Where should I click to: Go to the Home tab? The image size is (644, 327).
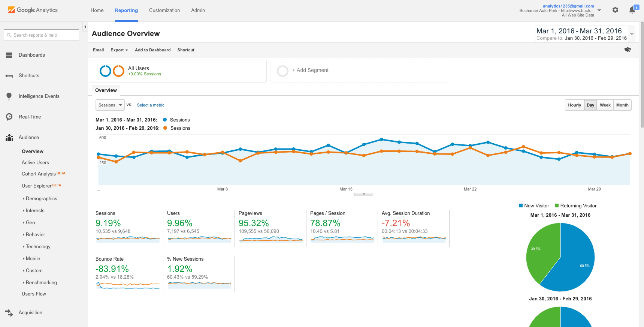pyautogui.click(x=97, y=10)
